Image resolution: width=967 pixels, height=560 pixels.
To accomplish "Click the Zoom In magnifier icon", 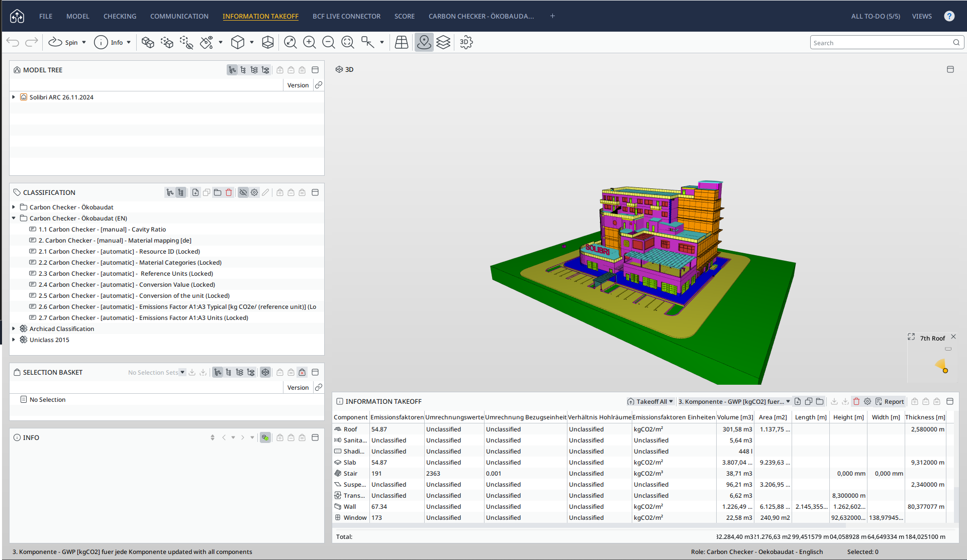I will (x=310, y=43).
